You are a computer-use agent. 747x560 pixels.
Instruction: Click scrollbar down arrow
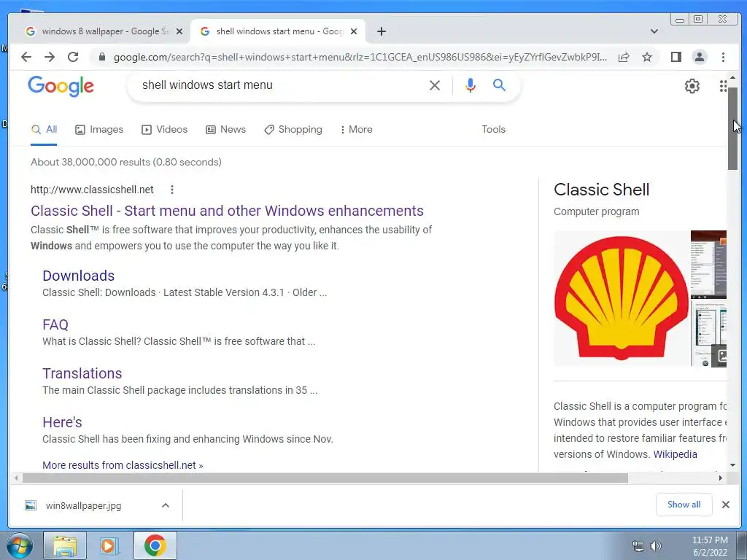tap(732, 465)
